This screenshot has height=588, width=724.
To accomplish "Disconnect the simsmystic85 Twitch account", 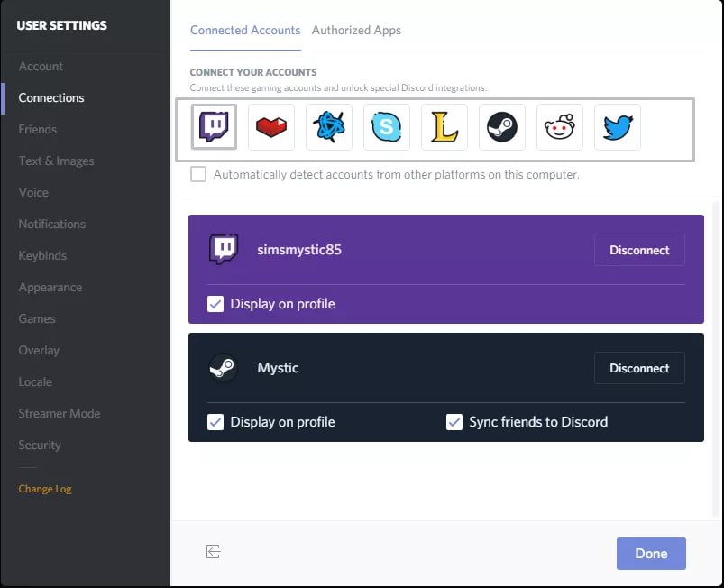I will point(639,250).
